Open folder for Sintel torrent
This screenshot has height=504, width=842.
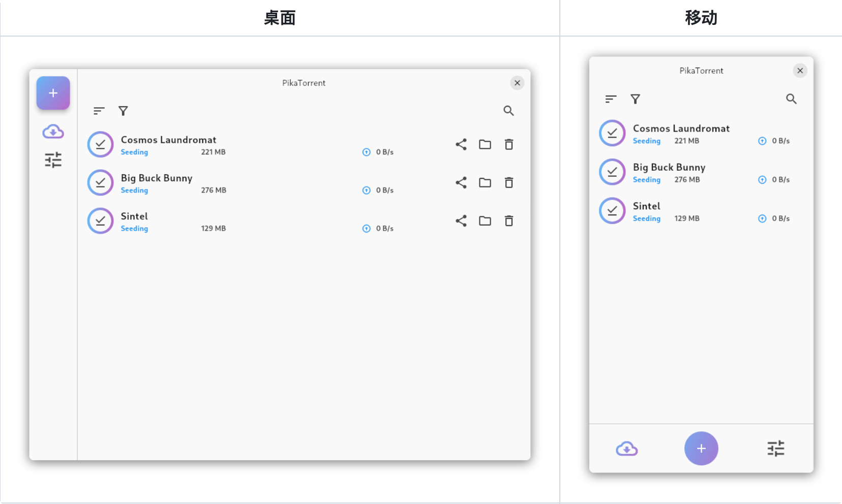point(485,220)
